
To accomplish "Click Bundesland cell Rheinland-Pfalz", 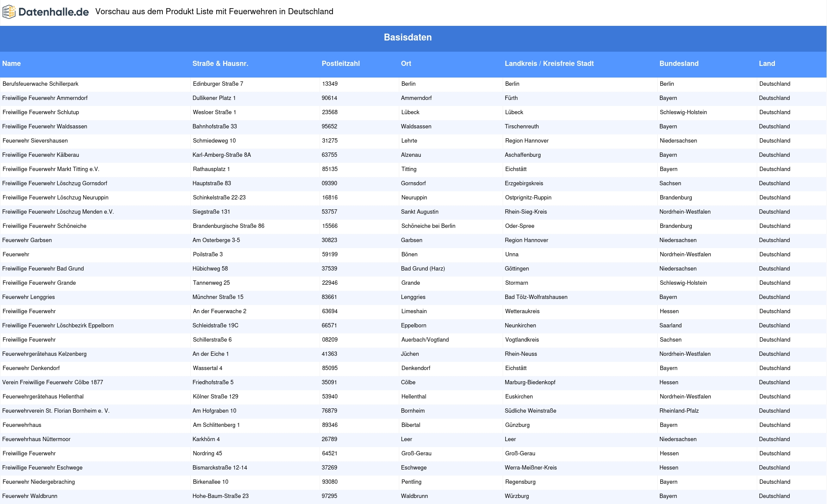I will tap(679, 411).
